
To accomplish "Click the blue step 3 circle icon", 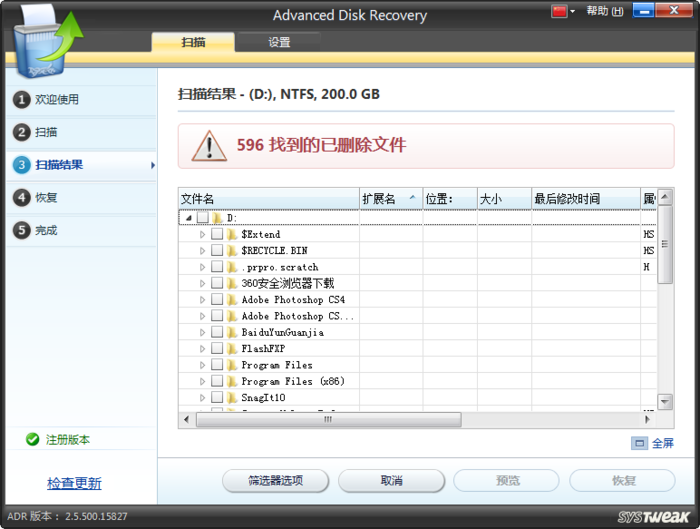I will [21, 165].
